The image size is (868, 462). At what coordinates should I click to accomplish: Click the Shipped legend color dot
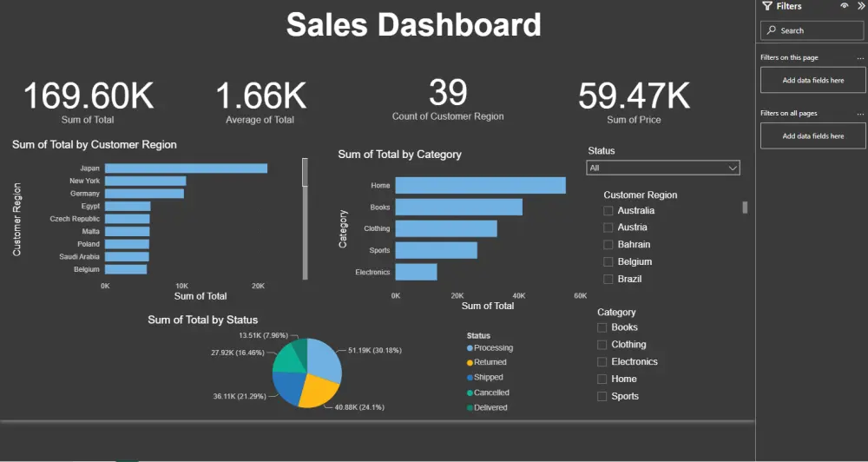[x=470, y=378]
